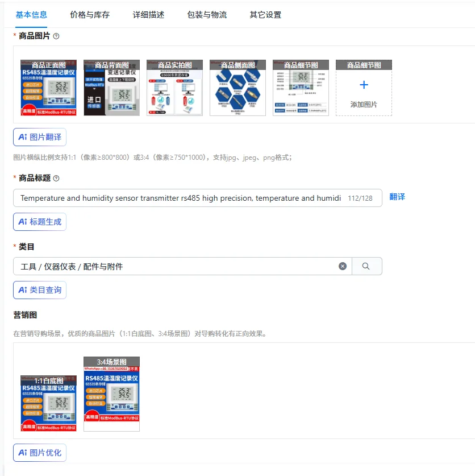Click the plus icon to add image
This screenshot has height=476, width=475.
click(364, 85)
